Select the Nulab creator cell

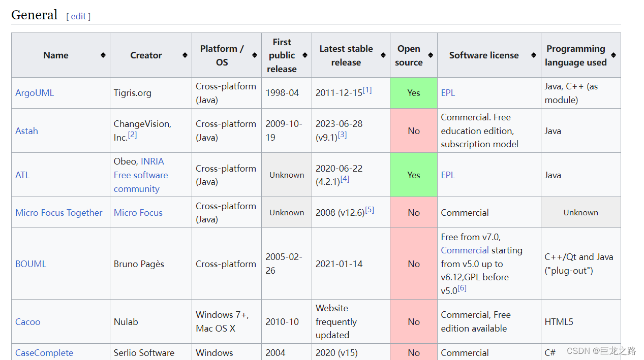click(151, 322)
